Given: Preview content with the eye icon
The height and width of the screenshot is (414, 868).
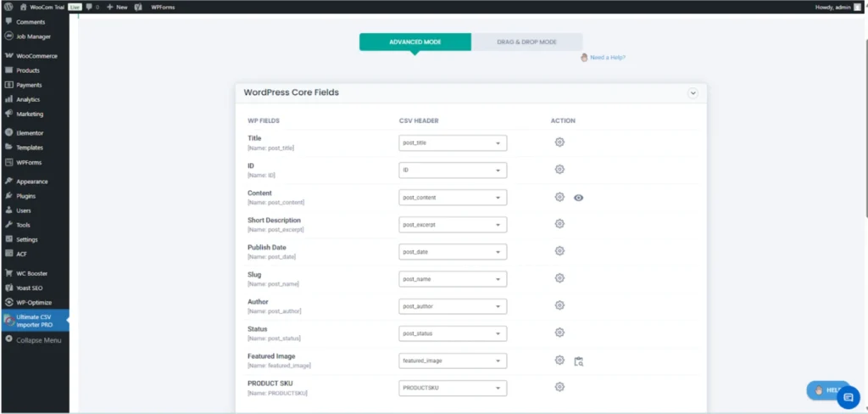Looking at the screenshot, I should pos(578,198).
